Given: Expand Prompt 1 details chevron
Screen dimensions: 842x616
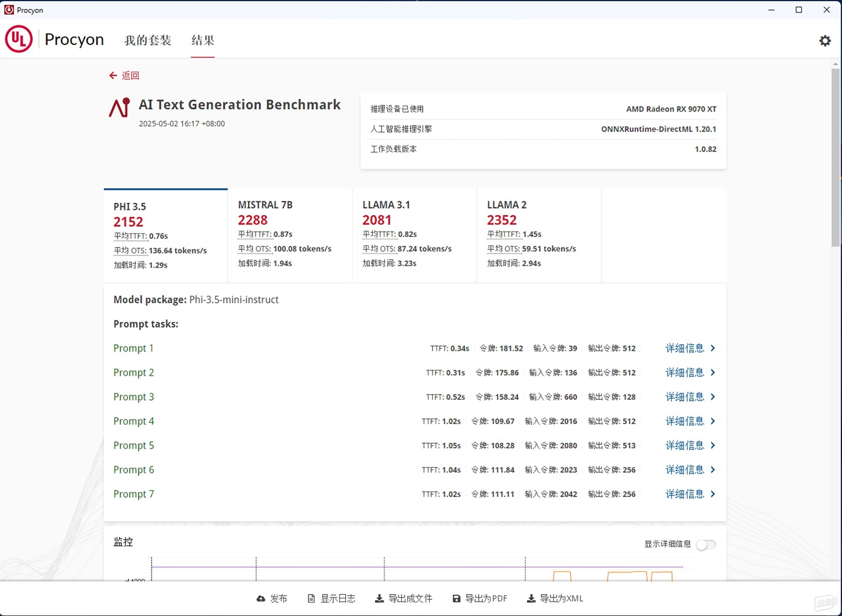Looking at the screenshot, I should point(713,348).
